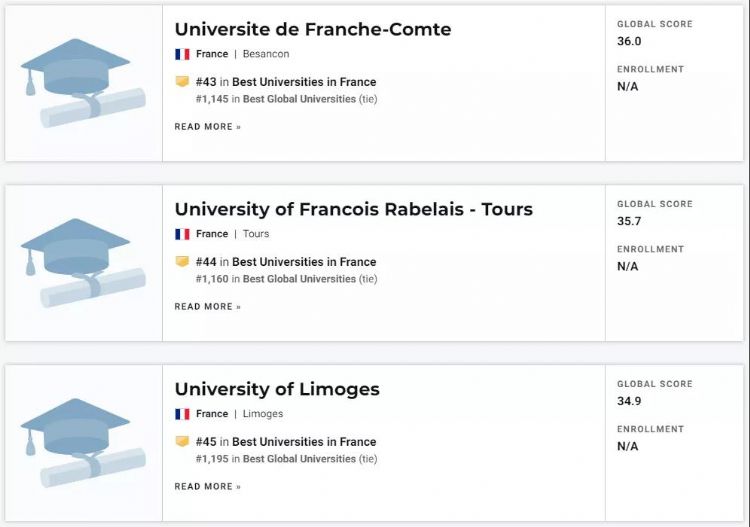Expand Read More for Francois Rabelais - Tours
The width and height of the screenshot is (750, 527).
(207, 307)
